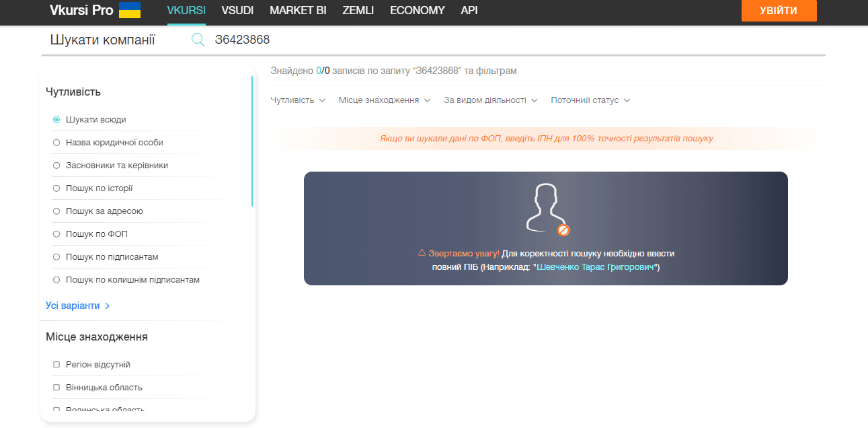
Task: Click the blocked user silhouette icon
Action: pos(546,209)
